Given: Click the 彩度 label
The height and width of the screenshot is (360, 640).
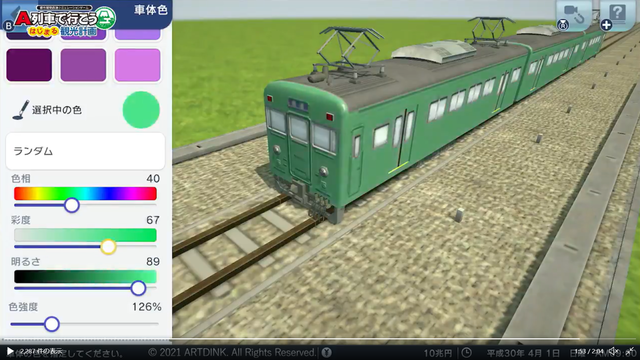Looking at the screenshot, I should point(21,220).
